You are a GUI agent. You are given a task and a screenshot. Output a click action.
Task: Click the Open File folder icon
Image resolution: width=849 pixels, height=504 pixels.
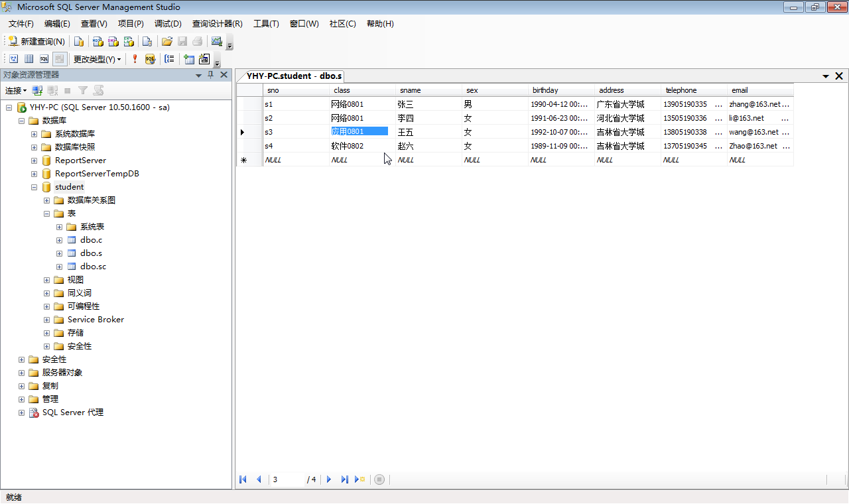(x=167, y=41)
